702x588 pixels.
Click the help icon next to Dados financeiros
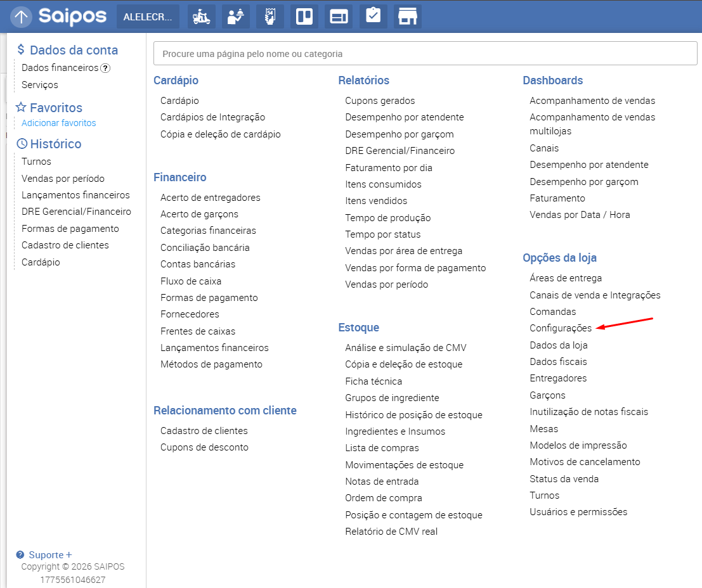(105, 68)
